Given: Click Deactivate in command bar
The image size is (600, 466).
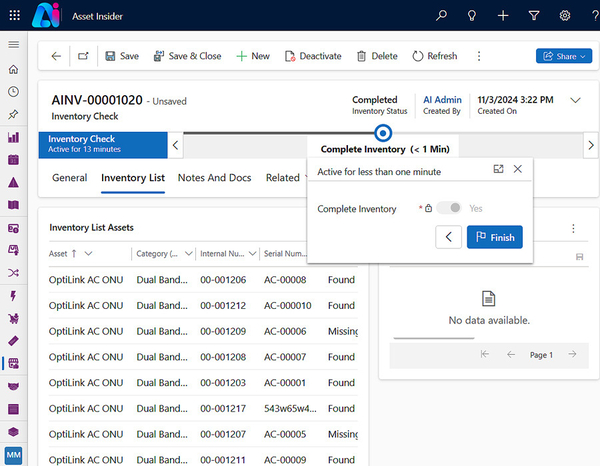Looking at the screenshot, I should click(313, 56).
